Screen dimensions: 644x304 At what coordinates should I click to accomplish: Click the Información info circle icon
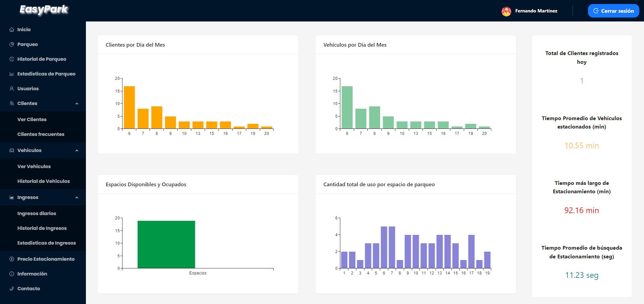(x=12, y=274)
